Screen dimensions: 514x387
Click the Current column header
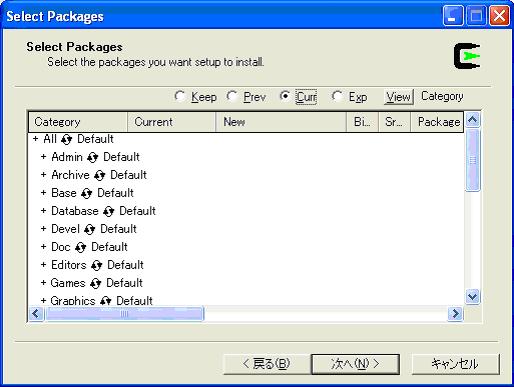point(171,122)
